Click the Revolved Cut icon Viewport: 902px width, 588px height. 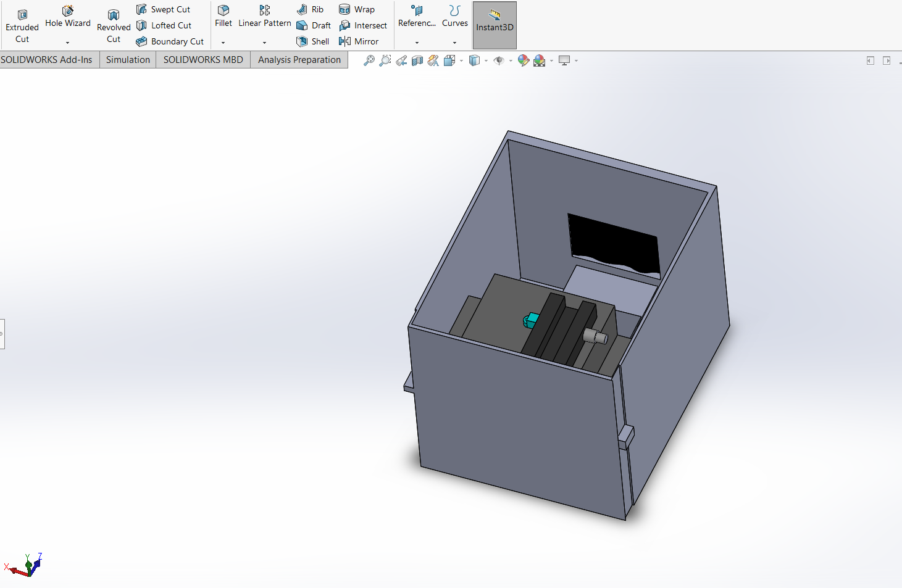pyautogui.click(x=114, y=26)
